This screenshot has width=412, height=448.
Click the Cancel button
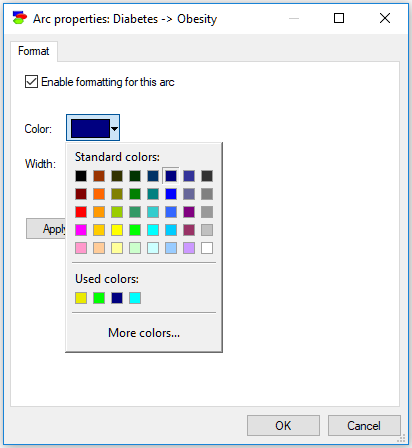coord(364,425)
